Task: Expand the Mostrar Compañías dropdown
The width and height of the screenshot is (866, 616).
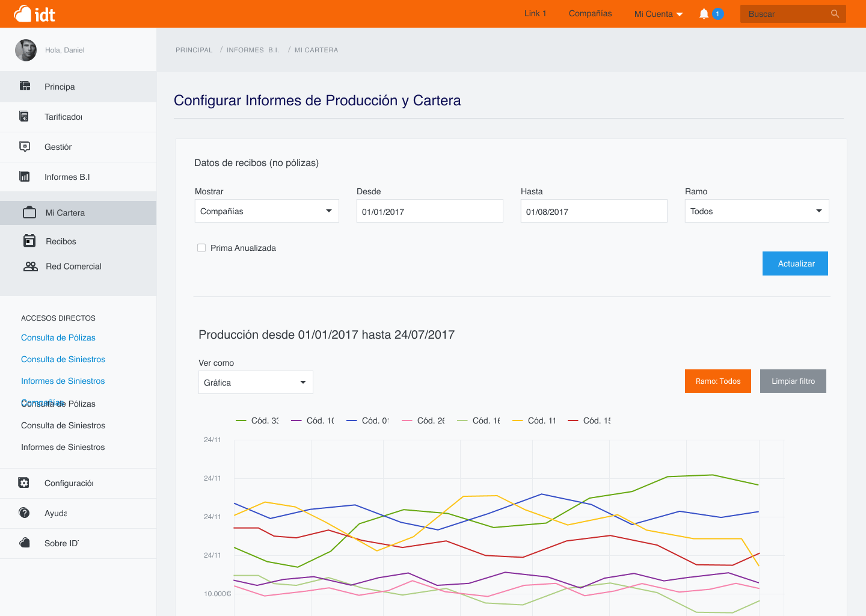Action: click(x=266, y=211)
